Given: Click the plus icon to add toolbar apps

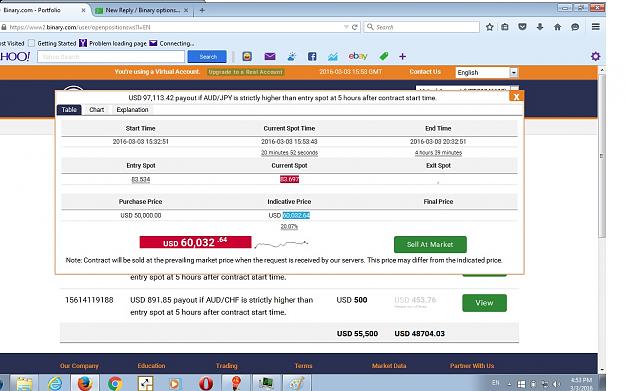Looking at the screenshot, I should tap(402, 57).
